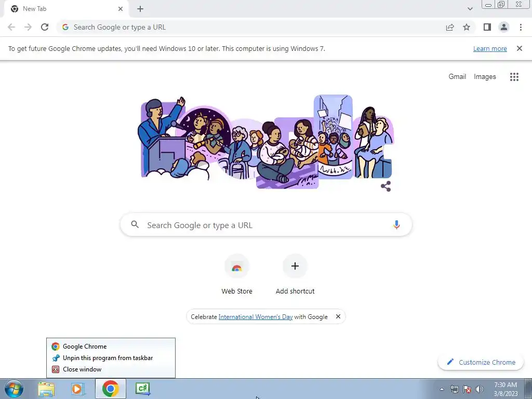
Task: Choose Google Chrome in jump list
Action: pyautogui.click(x=111, y=347)
